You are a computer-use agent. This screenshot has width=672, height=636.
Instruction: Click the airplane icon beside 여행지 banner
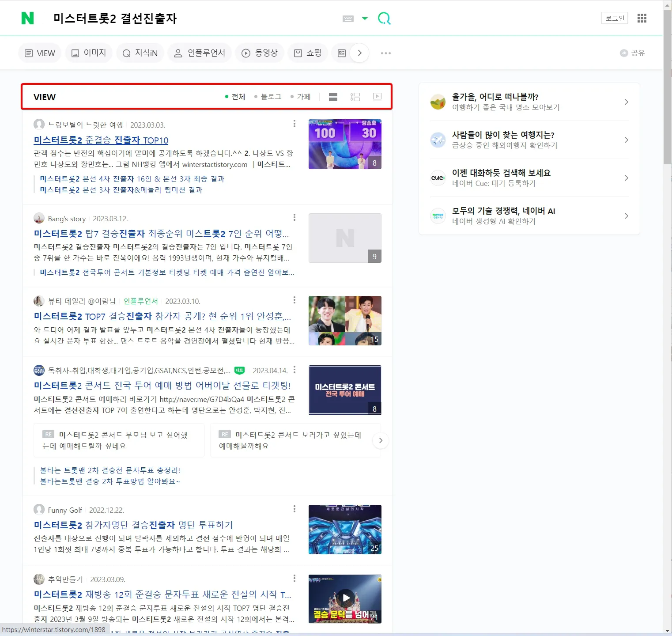(x=438, y=140)
